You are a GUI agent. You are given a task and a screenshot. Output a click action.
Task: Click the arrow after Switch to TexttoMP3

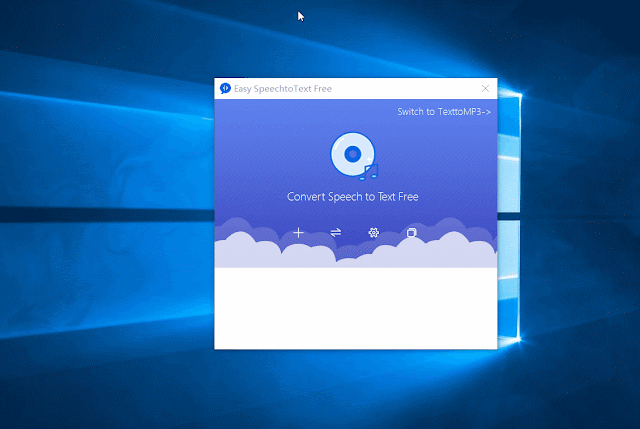tap(487, 112)
